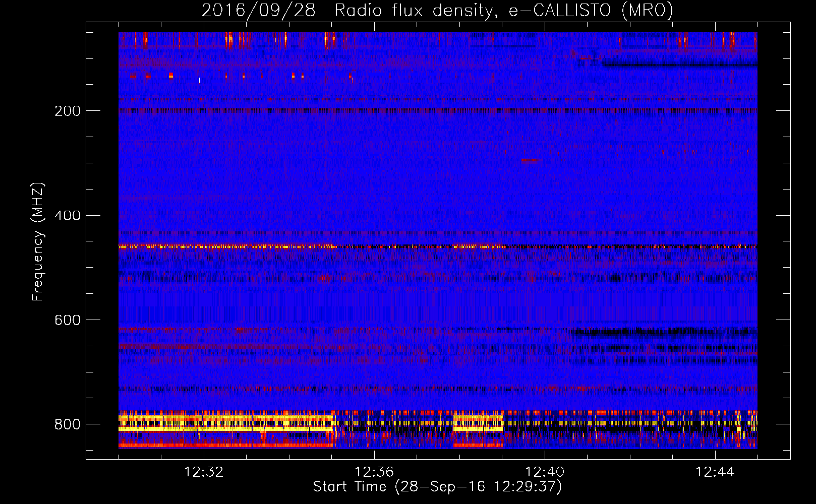The height and width of the screenshot is (504, 816).
Task: Click the 600 frequency tick label
Action: tap(67, 320)
